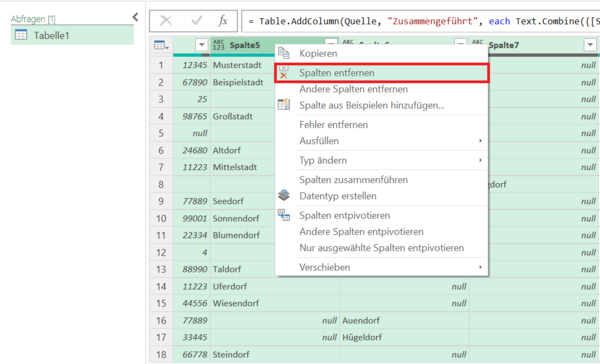Click the formula cancel X icon

point(166,21)
